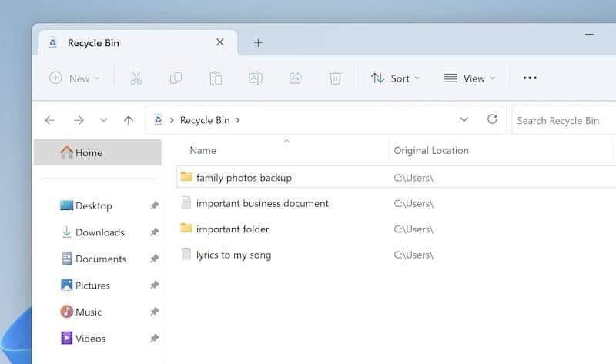Screen dimensions: 616x364
Task: Click the Copy icon in toolbar
Action: (x=176, y=78)
